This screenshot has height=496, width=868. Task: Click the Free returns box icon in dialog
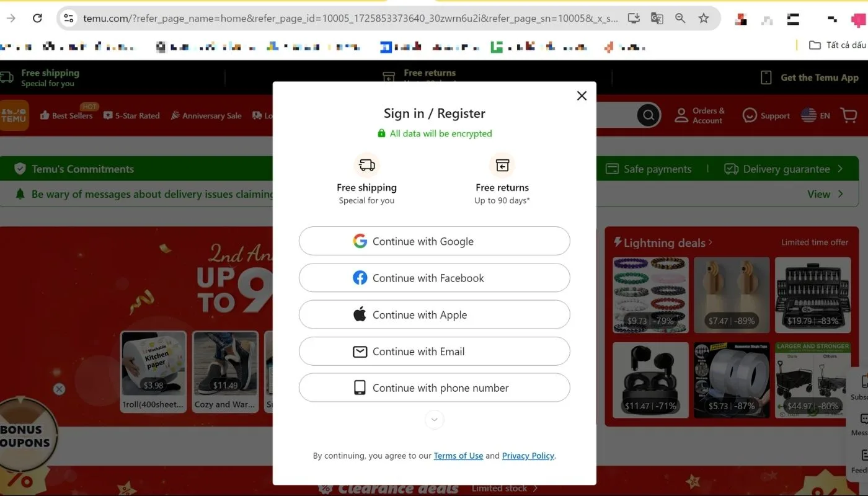(x=502, y=165)
